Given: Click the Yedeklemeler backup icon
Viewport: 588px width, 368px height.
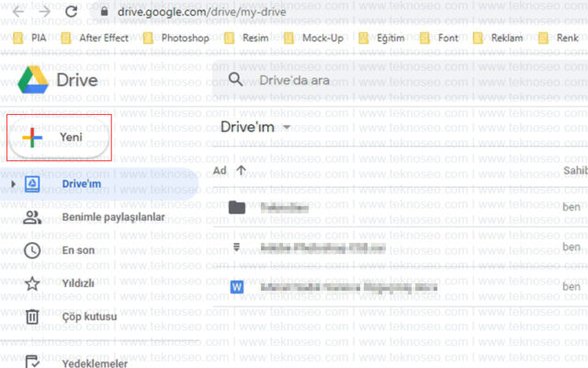Looking at the screenshot, I should [32, 362].
